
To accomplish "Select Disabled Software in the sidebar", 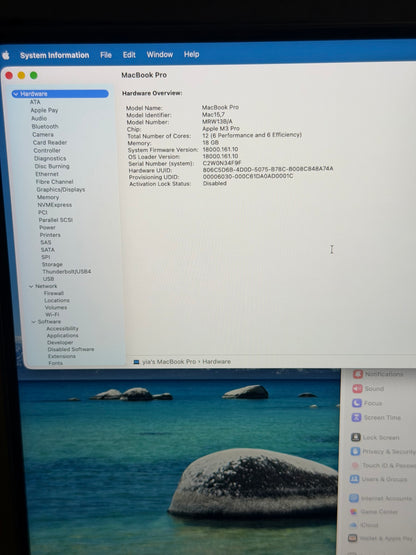I will click(71, 349).
